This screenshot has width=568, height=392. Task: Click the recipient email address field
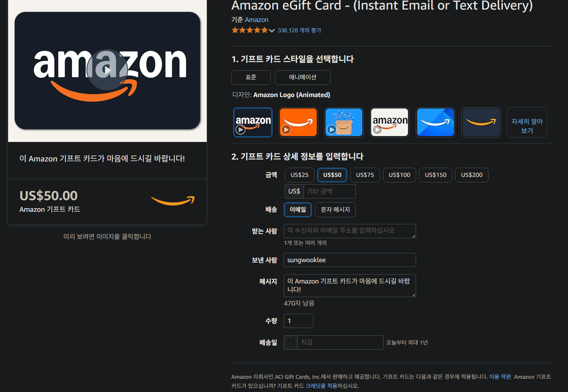(349, 231)
